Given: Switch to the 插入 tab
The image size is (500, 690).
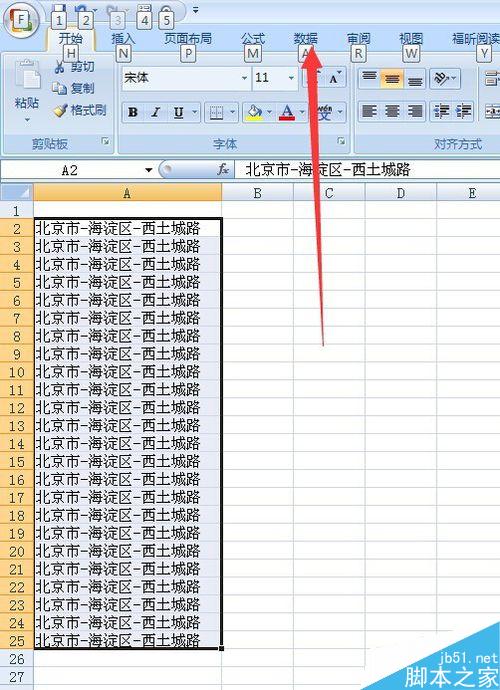Looking at the screenshot, I should click(123, 39).
